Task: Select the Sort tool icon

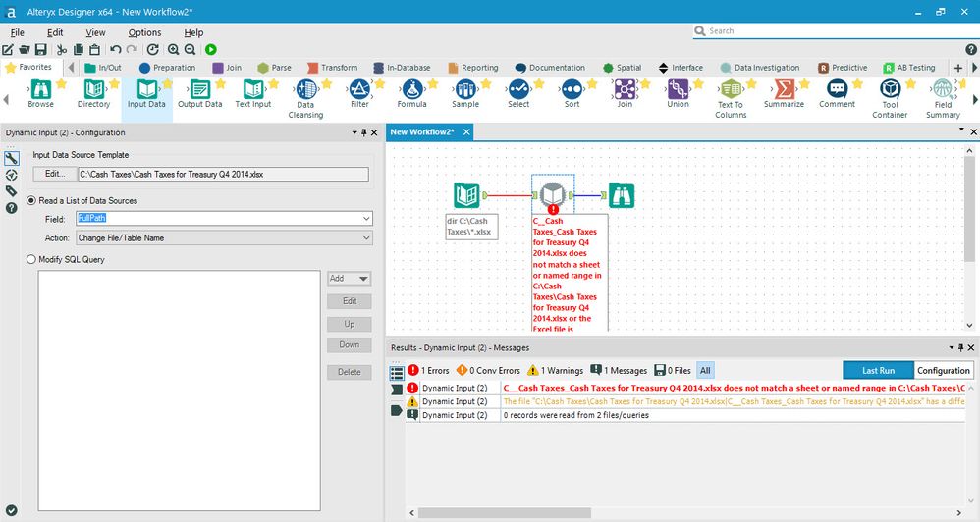Action: (x=572, y=89)
